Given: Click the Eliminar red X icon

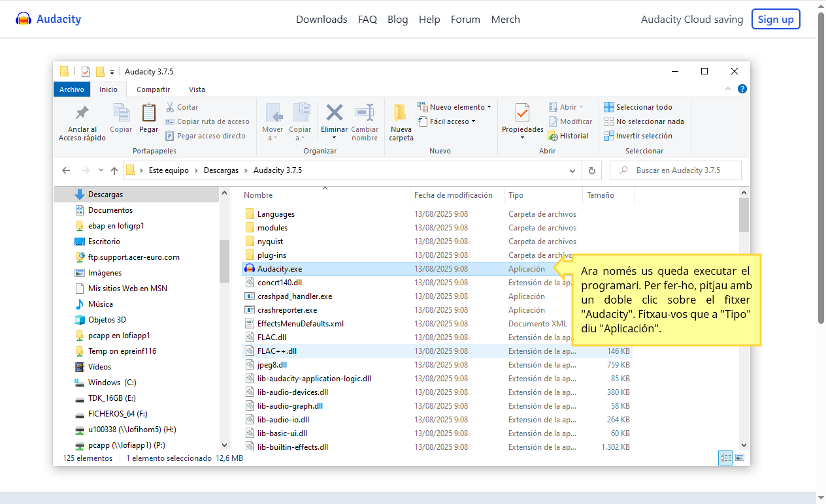Looking at the screenshot, I should tap(335, 113).
